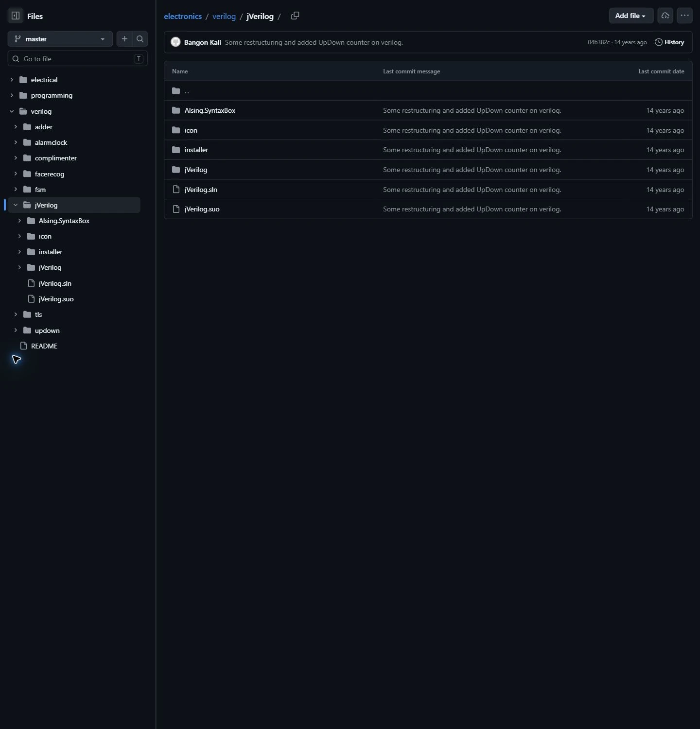Select facerecog in the file tree

[x=50, y=174]
